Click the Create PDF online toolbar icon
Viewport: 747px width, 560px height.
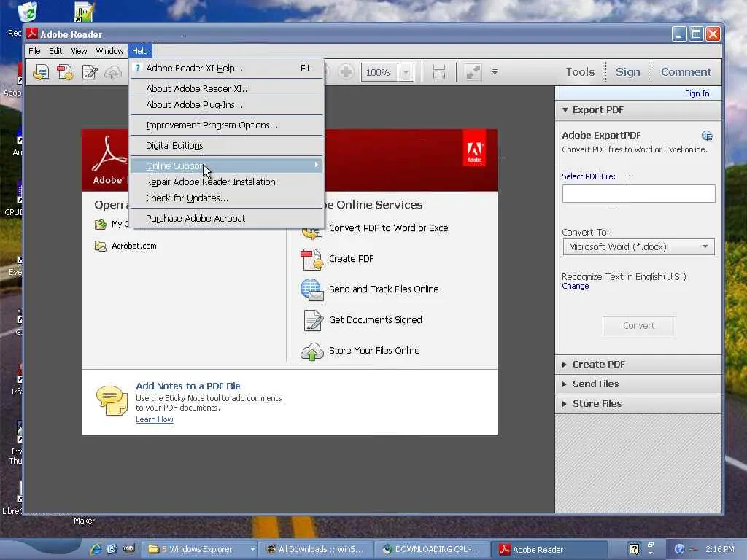tap(65, 72)
